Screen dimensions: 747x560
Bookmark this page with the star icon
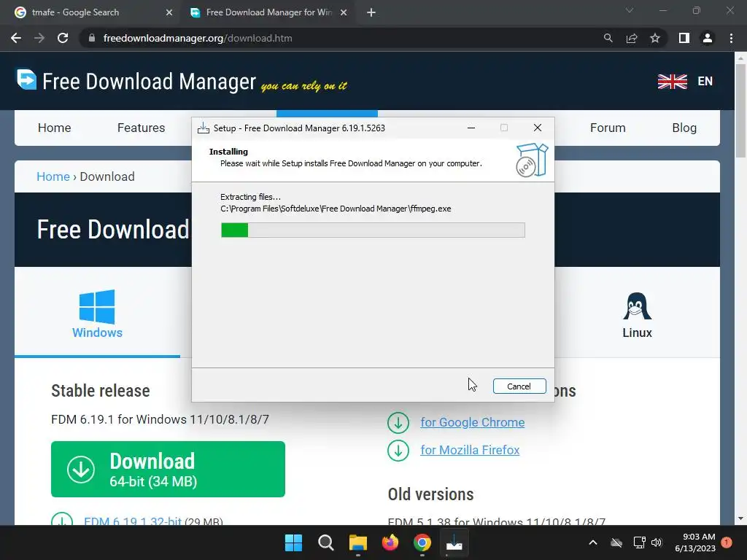655,38
